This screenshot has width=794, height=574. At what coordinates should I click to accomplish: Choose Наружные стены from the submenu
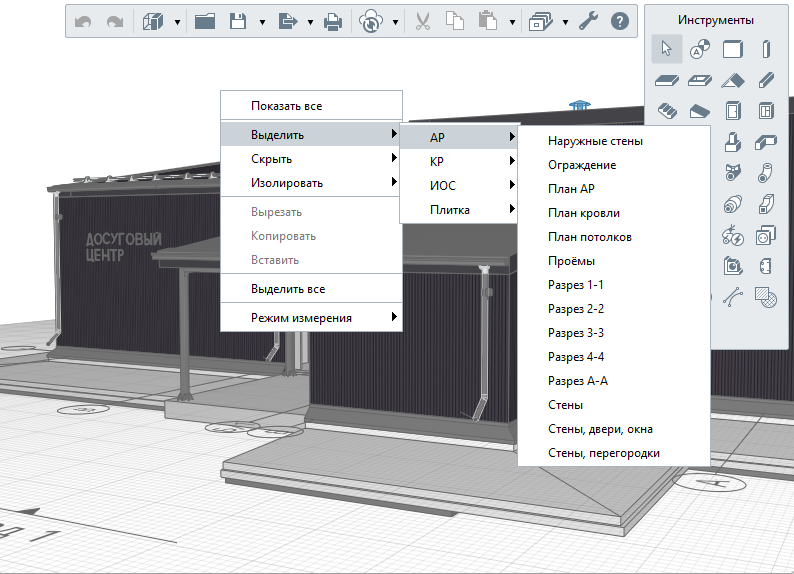(x=595, y=141)
